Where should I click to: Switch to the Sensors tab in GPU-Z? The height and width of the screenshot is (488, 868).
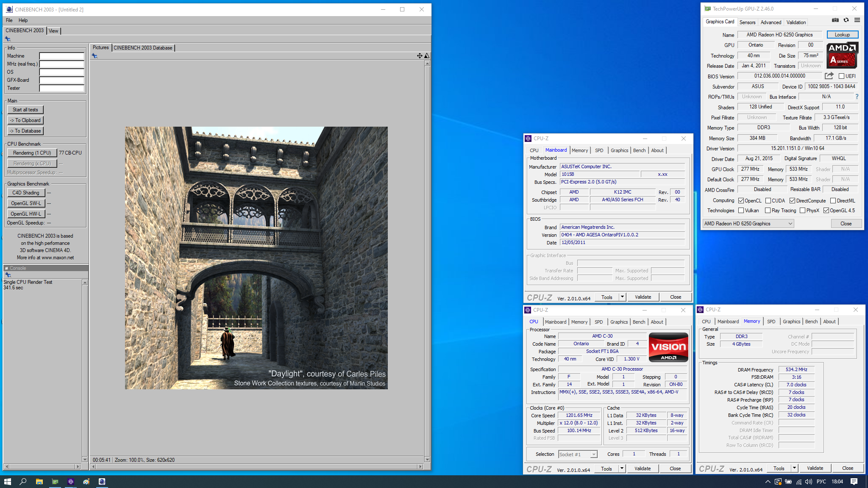(x=747, y=22)
